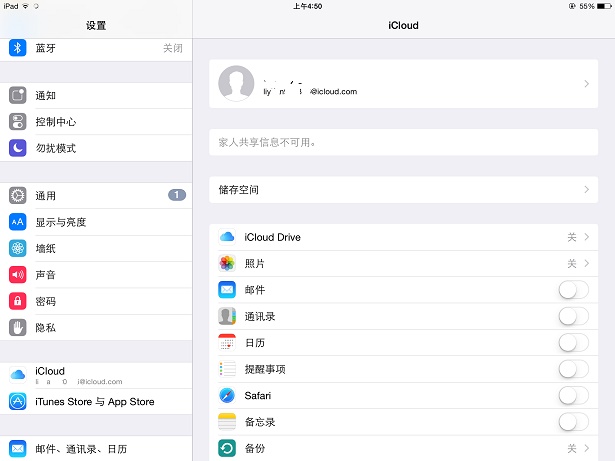This screenshot has width=615, height=461.
Task: Tap the icloud.com email under iCloud sidebar entry
Action: tap(79, 381)
